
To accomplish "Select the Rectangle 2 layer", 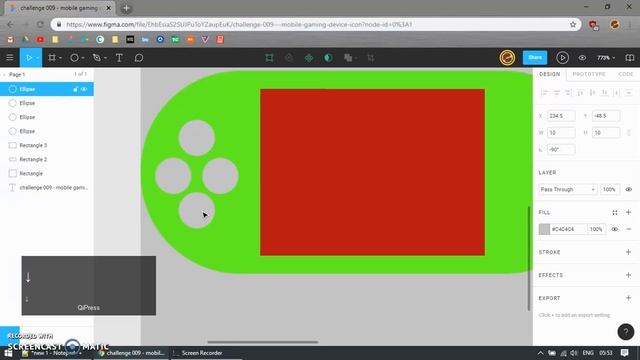I will pyautogui.click(x=47, y=159).
